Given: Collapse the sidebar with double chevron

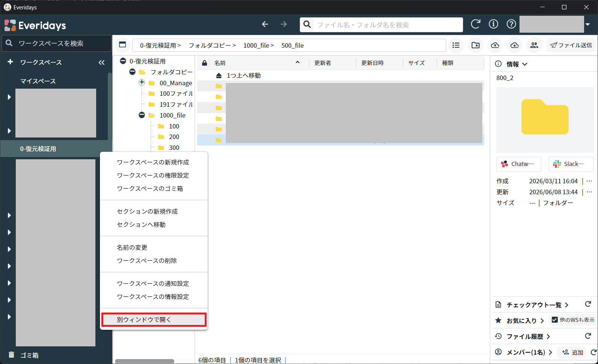Looking at the screenshot, I should click(101, 62).
